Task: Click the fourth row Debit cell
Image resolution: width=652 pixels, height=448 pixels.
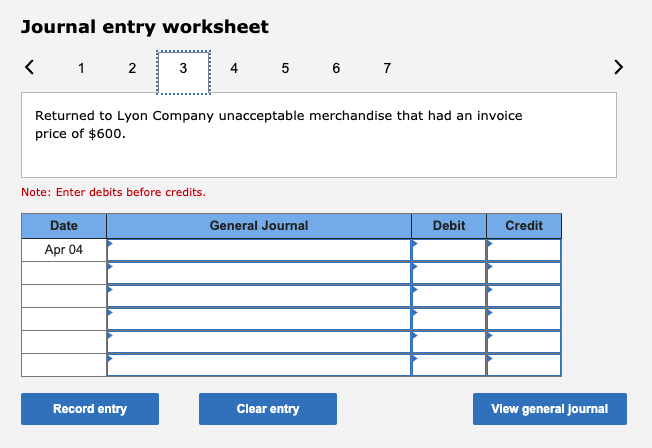Action: [x=449, y=319]
